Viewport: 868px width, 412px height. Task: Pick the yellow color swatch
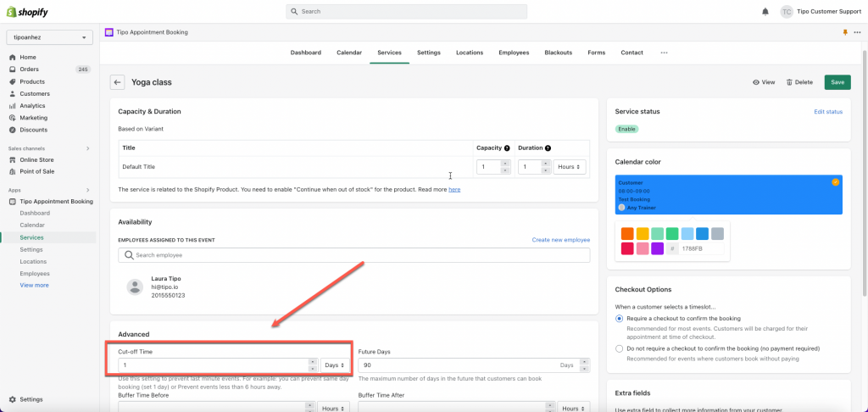click(643, 234)
